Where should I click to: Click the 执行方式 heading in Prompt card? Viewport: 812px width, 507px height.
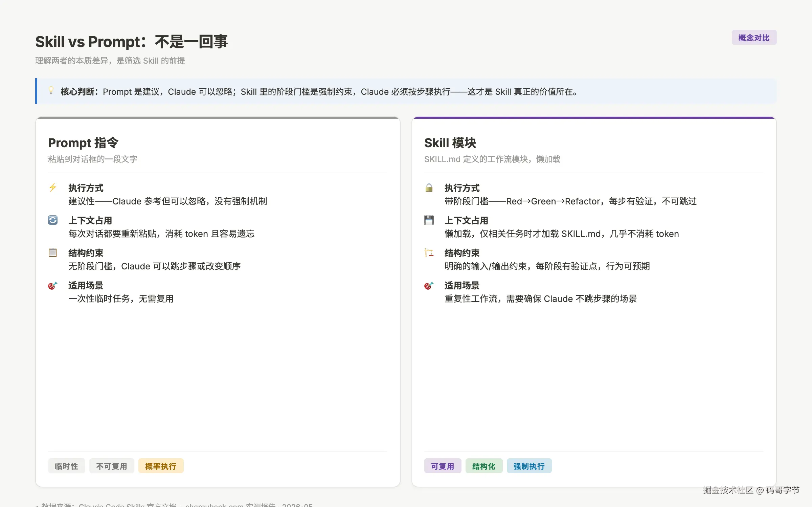[x=86, y=188]
